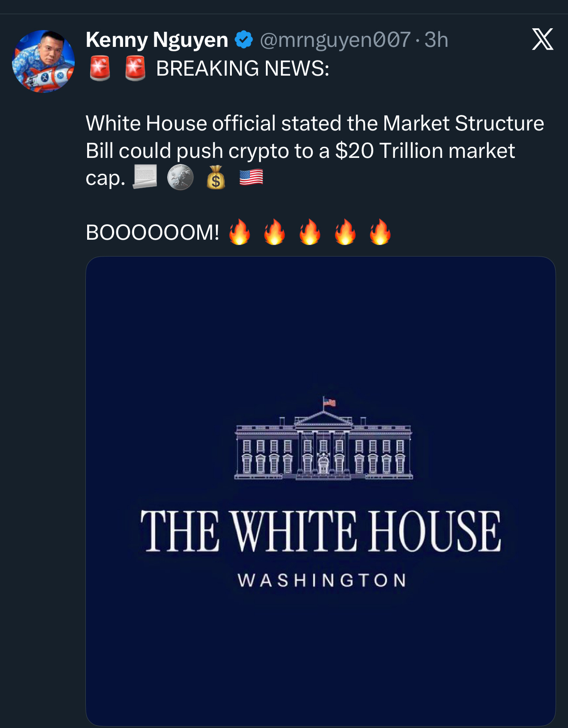Click the X logo icon
The image size is (568, 728).
[542, 39]
